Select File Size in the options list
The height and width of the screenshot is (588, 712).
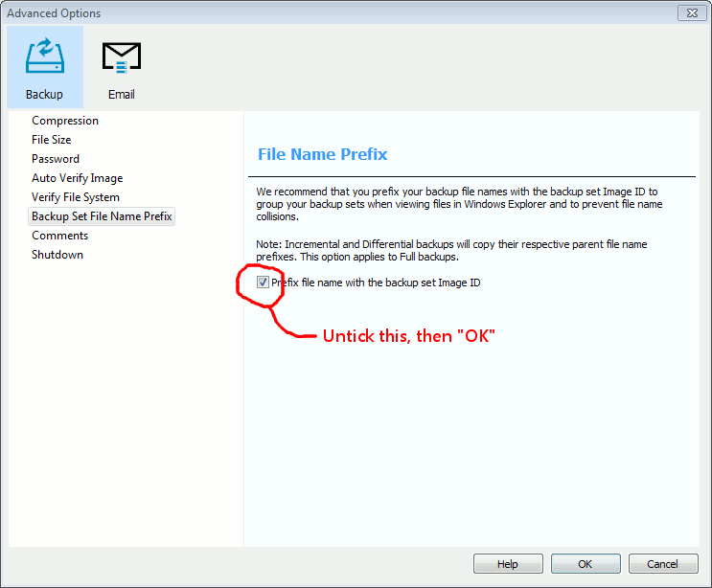click(52, 140)
